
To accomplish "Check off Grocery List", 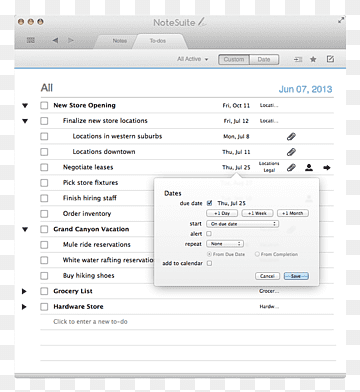I will pos(44,291).
